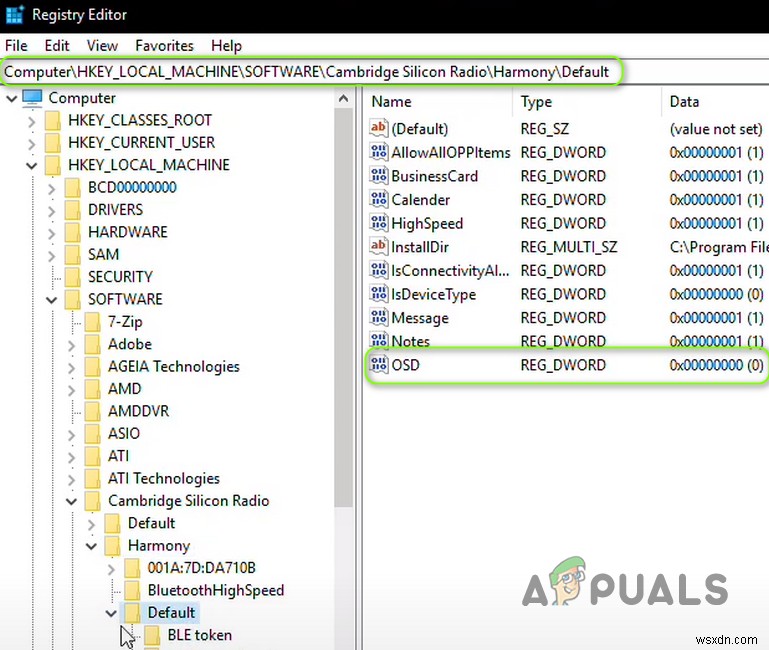
Task: Click the Computer icon in tree
Action: pos(32,98)
